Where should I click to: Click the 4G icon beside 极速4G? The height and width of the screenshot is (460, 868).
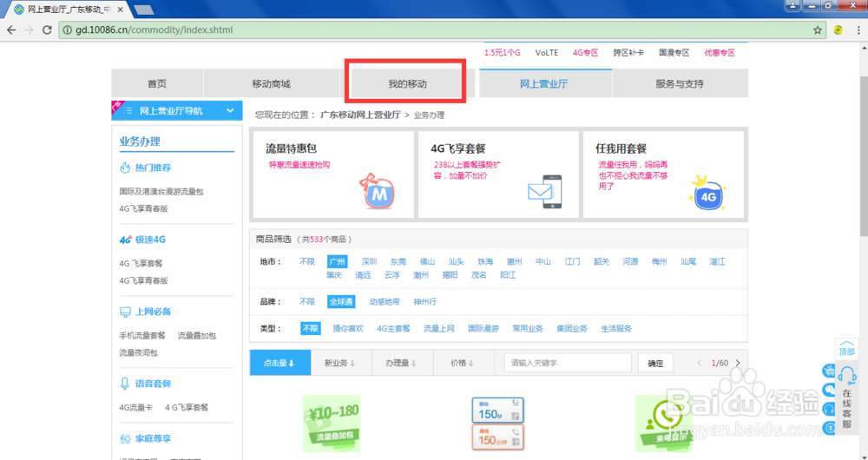(126, 240)
